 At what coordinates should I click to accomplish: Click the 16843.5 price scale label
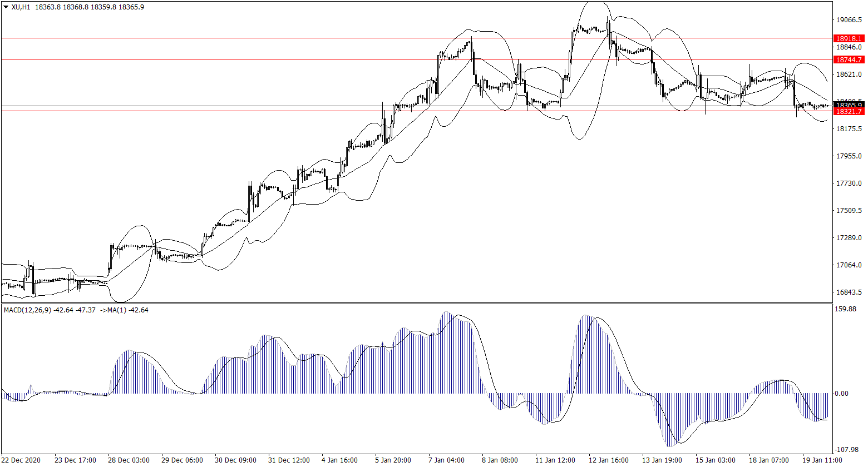849,292
